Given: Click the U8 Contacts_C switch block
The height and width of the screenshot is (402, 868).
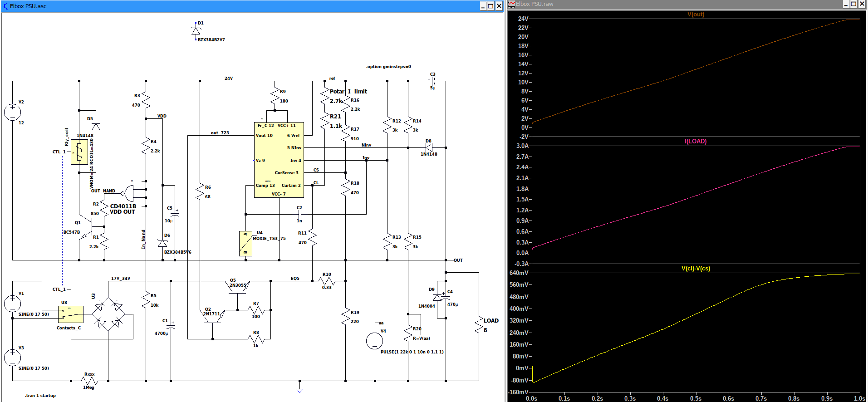Looking at the screenshot, I should coord(71,314).
